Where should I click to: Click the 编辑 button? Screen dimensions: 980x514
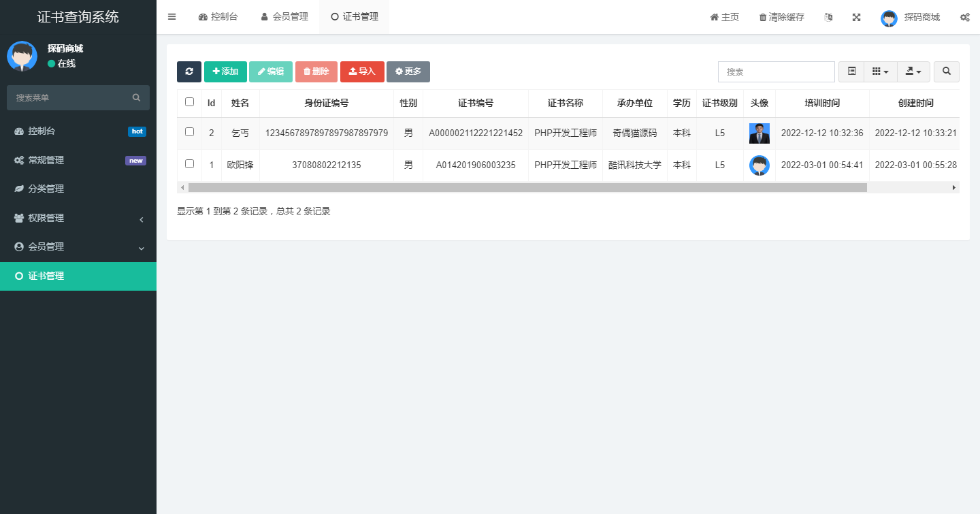coord(271,71)
